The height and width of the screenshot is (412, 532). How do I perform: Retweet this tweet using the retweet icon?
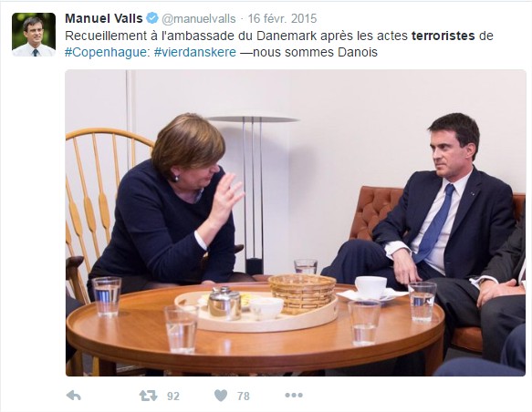pos(148,396)
